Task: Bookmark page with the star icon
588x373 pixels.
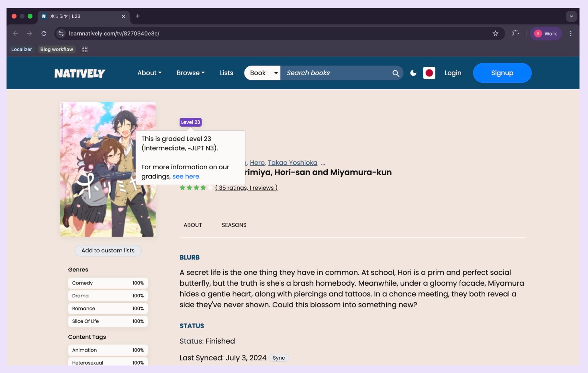Action: [x=495, y=33]
